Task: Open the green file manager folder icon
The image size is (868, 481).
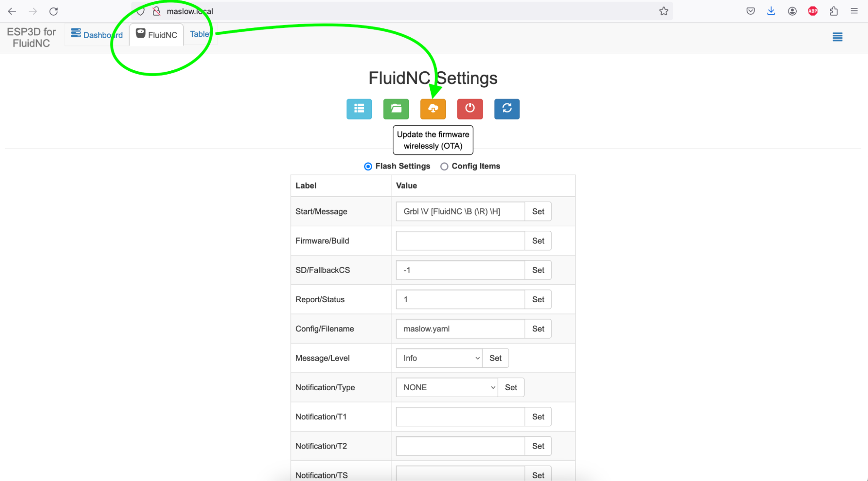Action: 396,109
